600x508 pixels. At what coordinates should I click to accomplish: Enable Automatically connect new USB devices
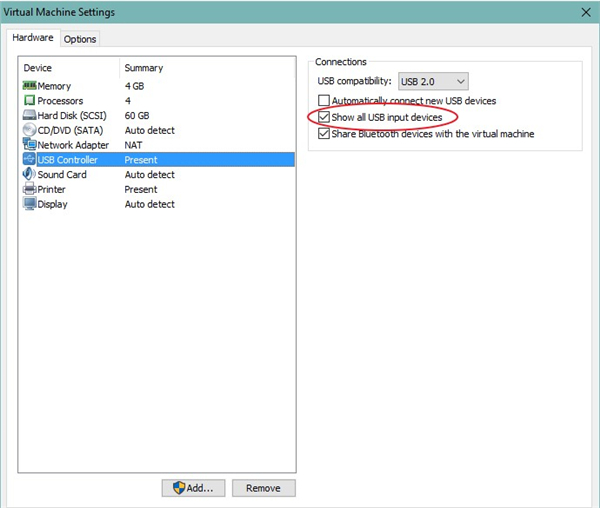(x=324, y=101)
